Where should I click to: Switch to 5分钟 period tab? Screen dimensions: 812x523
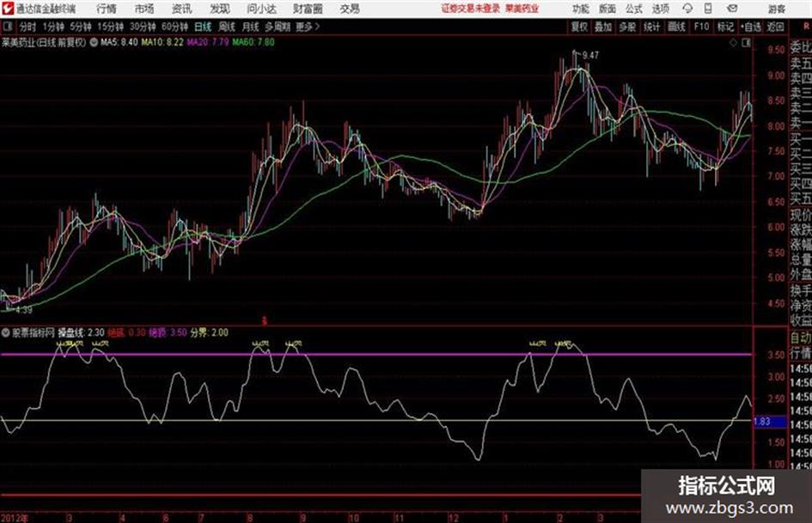(x=81, y=27)
